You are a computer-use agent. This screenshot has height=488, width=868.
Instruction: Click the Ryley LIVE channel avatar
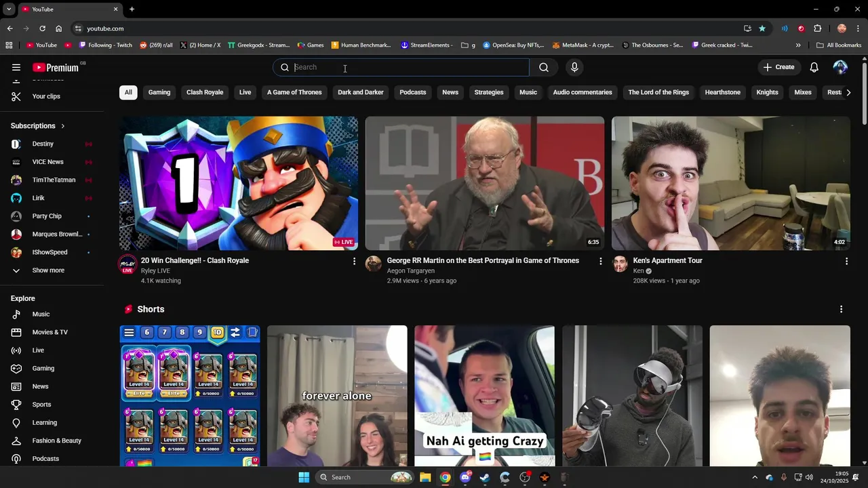click(127, 264)
